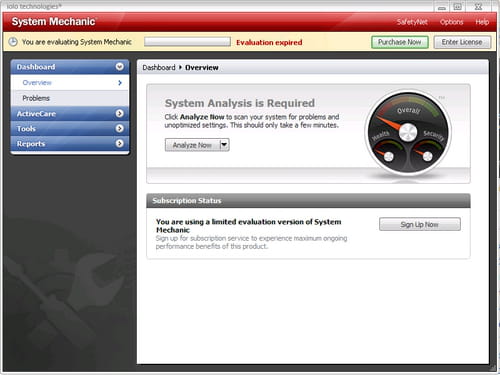Click the Dashboard section header
The height and width of the screenshot is (375, 500).
click(70, 67)
